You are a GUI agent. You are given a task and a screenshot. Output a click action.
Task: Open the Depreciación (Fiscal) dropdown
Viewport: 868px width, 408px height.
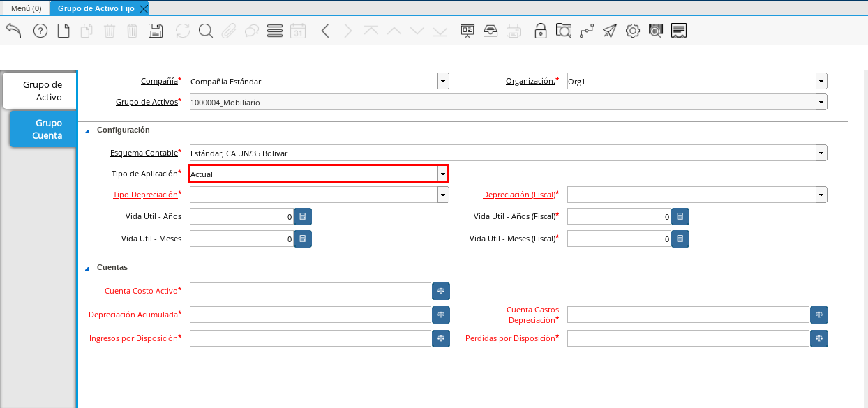click(x=822, y=195)
